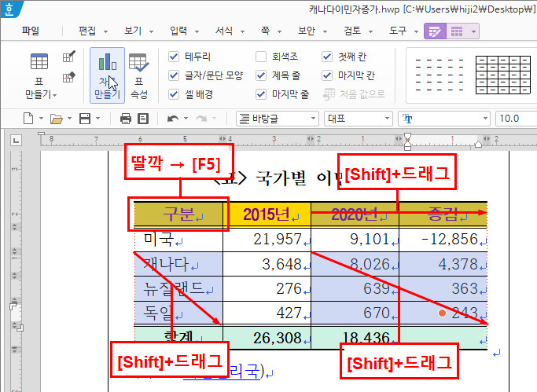Click the Hangul app logo icon
The width and height of the screenshot is (537, 392).
(10, 9)
